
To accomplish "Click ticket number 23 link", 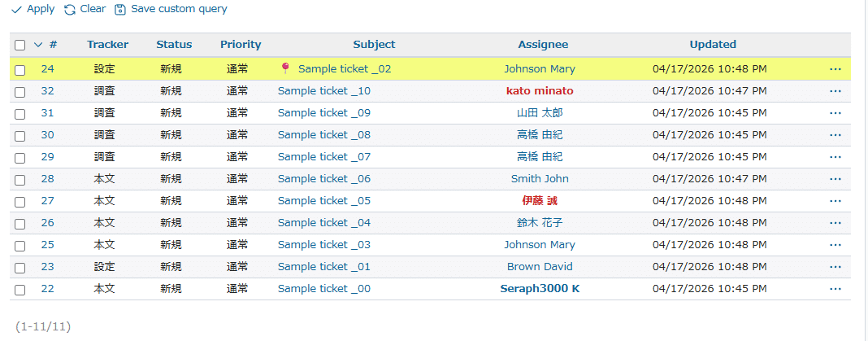I will click(47, 267).
